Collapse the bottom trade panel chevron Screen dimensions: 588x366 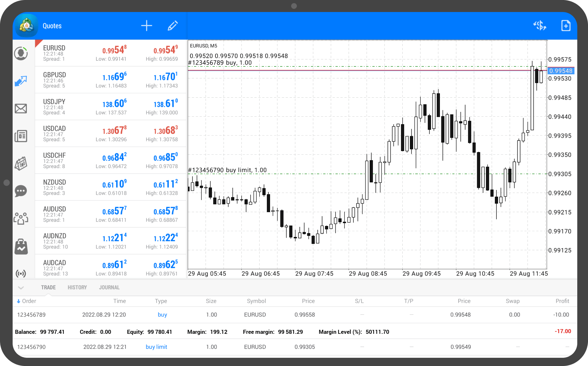click(21, 288)
